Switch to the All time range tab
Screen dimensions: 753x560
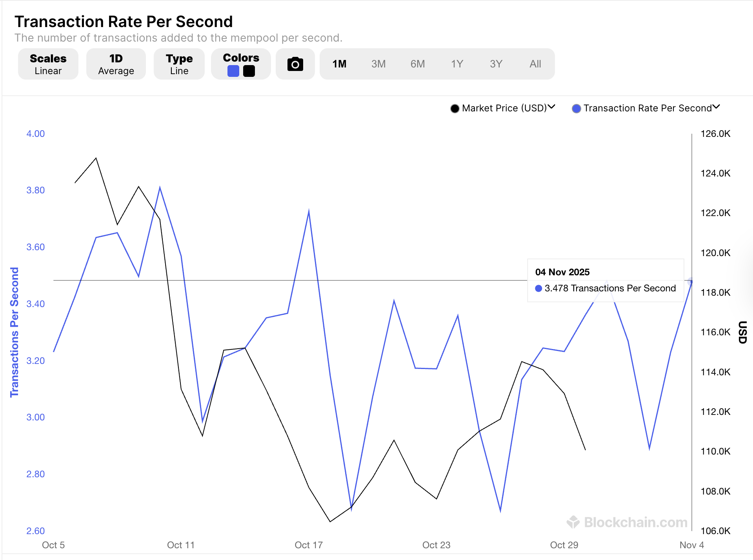[x=535, y=64]
